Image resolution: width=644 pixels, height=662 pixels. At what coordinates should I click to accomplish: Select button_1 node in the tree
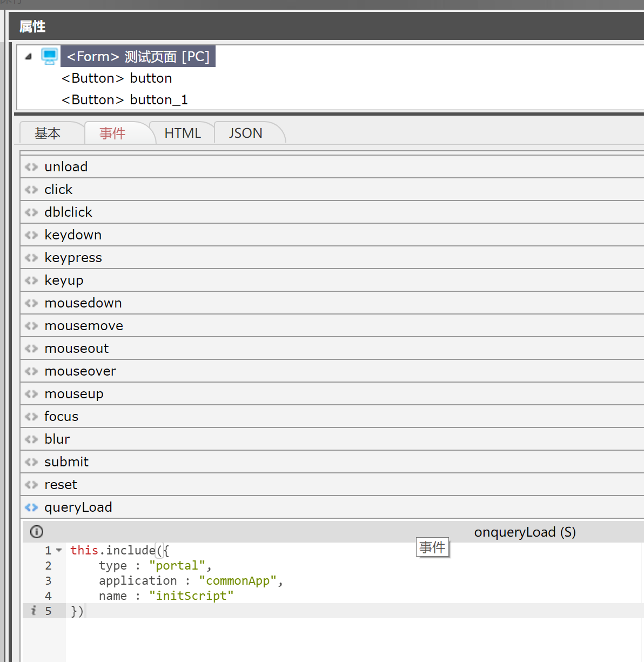124,100
